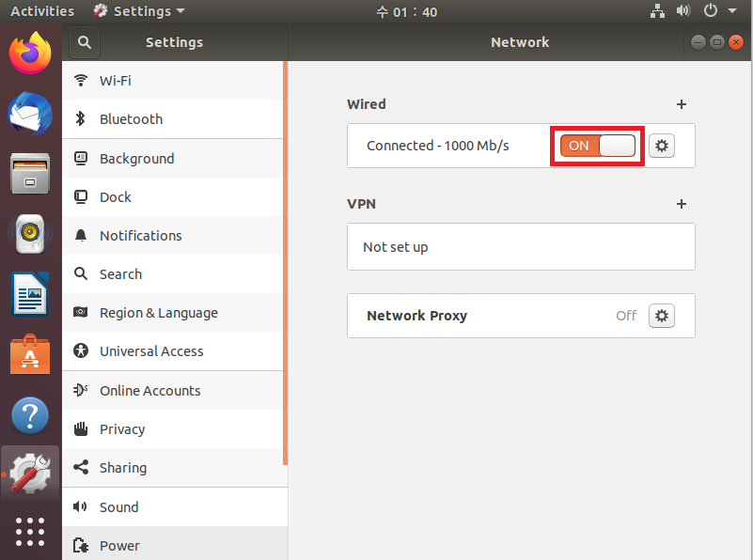Select Wi-Fi in the sidebar
This screenshot has height=560, width=753.
click(x=173, y=81)
